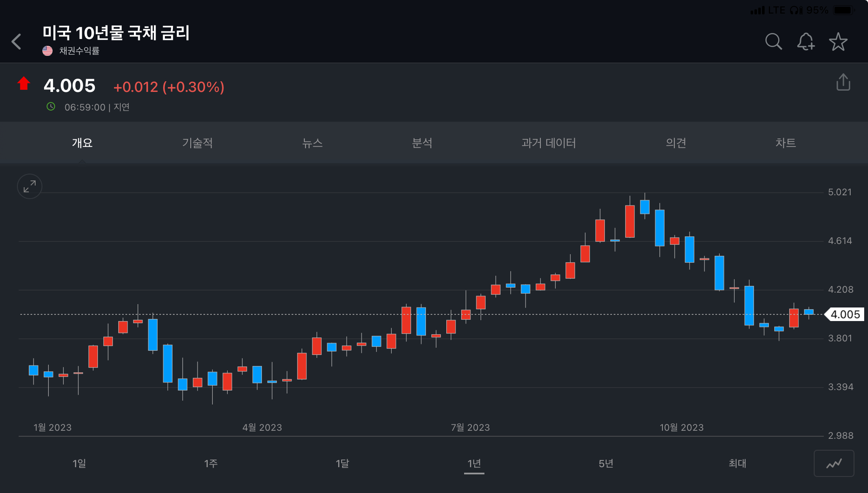
Task: Switch to the 과거 데이터 tab
Action: 548,143
